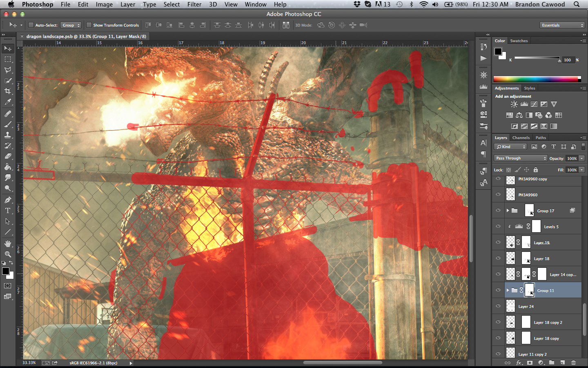Click the K value input field
Screen dimensions: 588x368
click(x=568, y=60)
